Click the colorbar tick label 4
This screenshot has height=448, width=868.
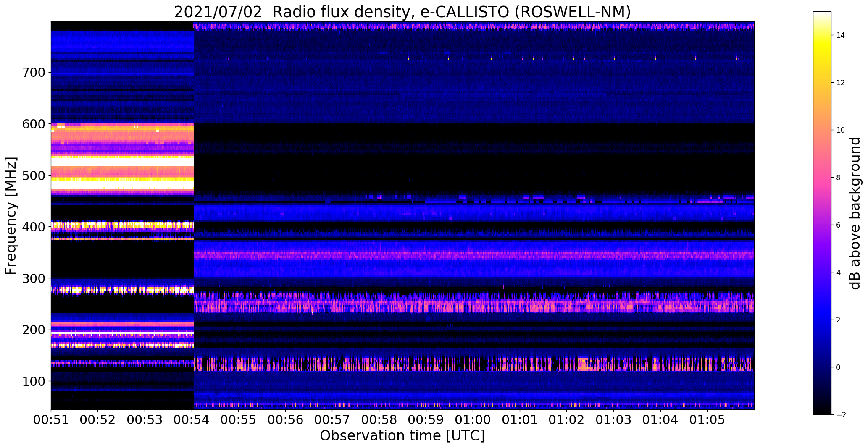[838, 272]
